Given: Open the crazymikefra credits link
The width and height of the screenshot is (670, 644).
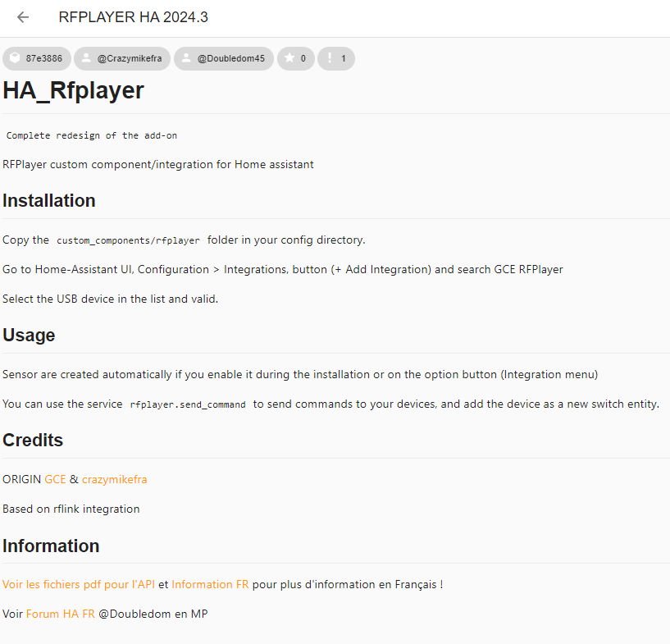Looking at the screenshot, I should click(x=115, y=479).
